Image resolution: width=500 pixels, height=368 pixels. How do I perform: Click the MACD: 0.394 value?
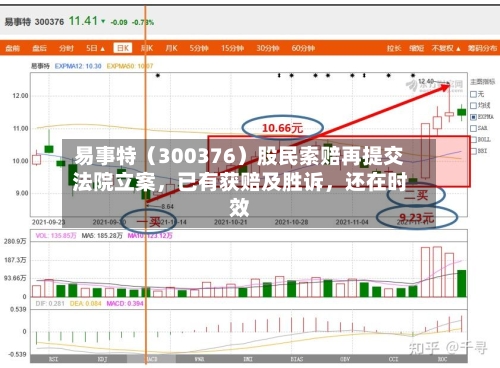click(125, 304)
